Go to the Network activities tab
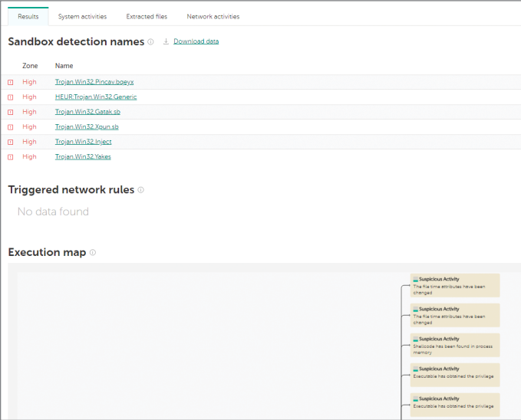This screenshot has width=521, height=420. (213, 16)
